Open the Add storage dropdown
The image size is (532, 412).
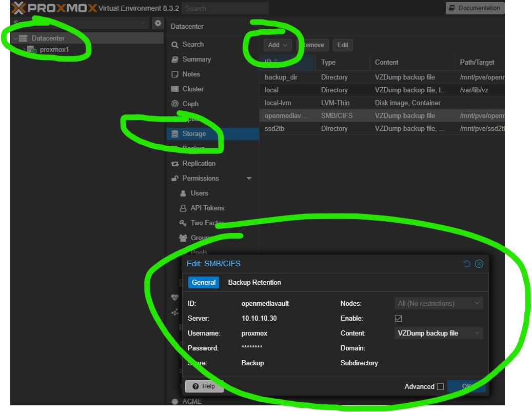pos(278,45)
